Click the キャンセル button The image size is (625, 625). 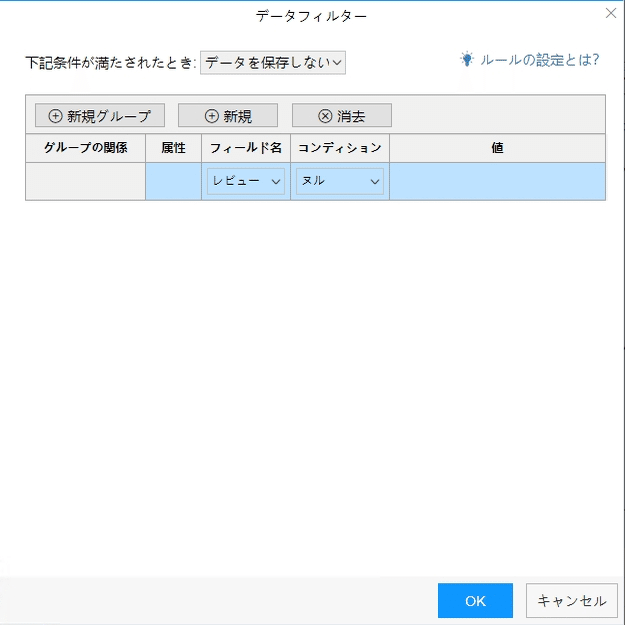point(572,600)
